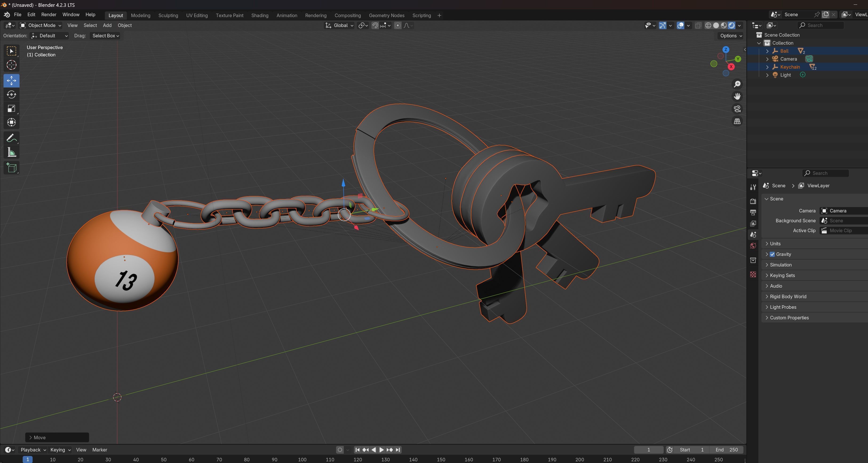Toggle camera view icon

[737, 109]
